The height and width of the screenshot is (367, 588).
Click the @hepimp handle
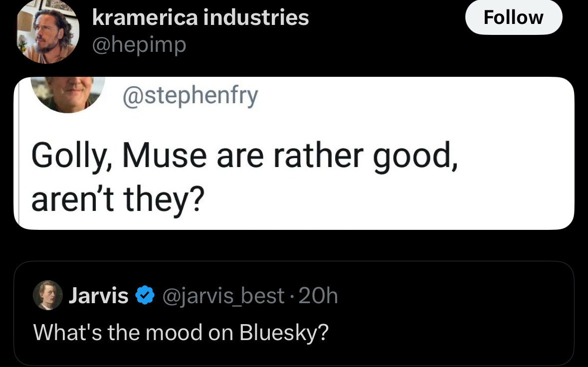tap(139, 45)
